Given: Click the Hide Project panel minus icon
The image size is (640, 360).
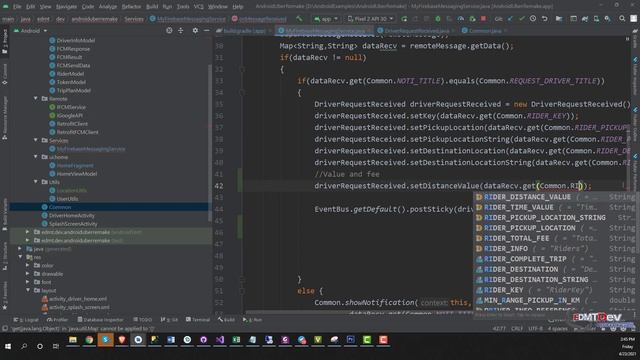Looking at the screenshot, I should pyautogui.click(x=207, y=31).
